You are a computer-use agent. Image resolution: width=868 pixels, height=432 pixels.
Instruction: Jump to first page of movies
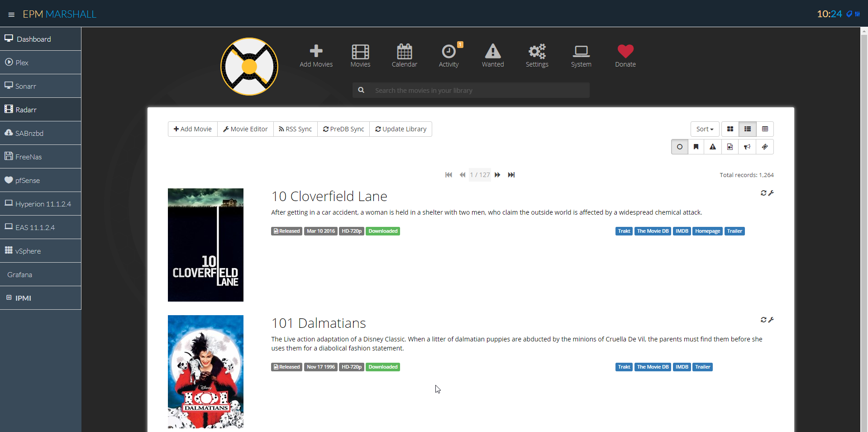click(448, 175)
